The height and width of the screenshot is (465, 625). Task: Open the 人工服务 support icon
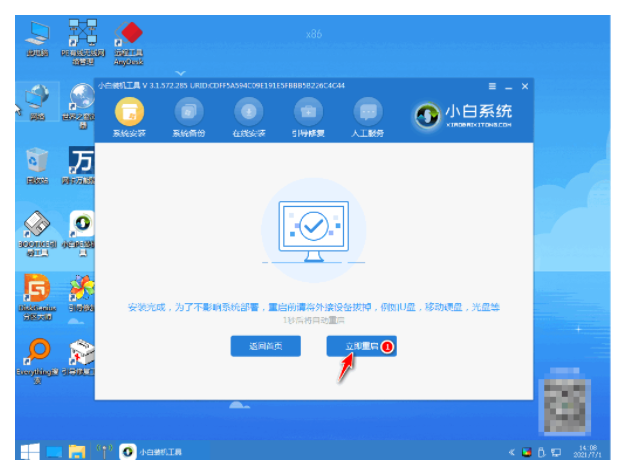pos(369,118)
